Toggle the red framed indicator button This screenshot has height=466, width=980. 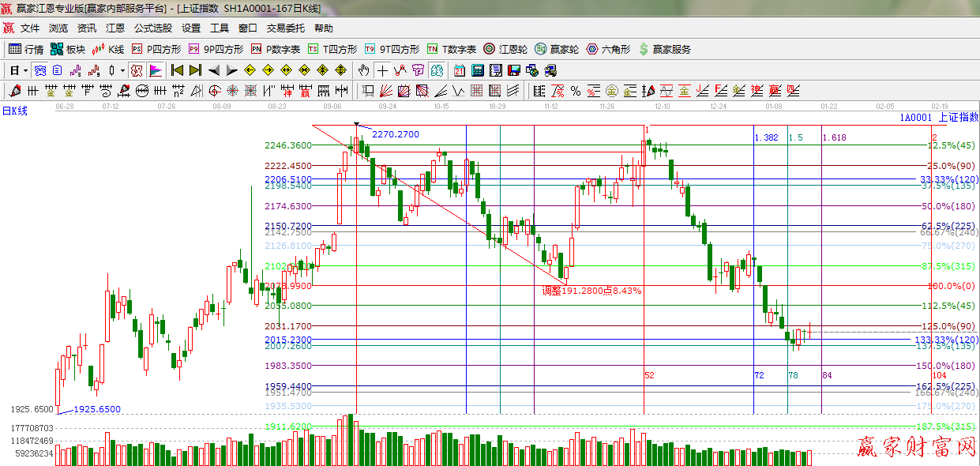click(x=137, y=70)
